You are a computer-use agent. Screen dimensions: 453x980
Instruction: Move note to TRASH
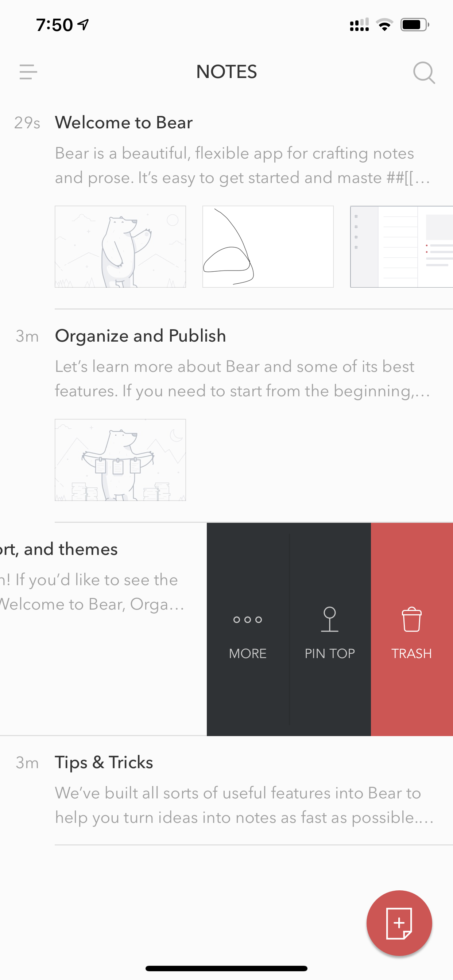coord(412,629)
